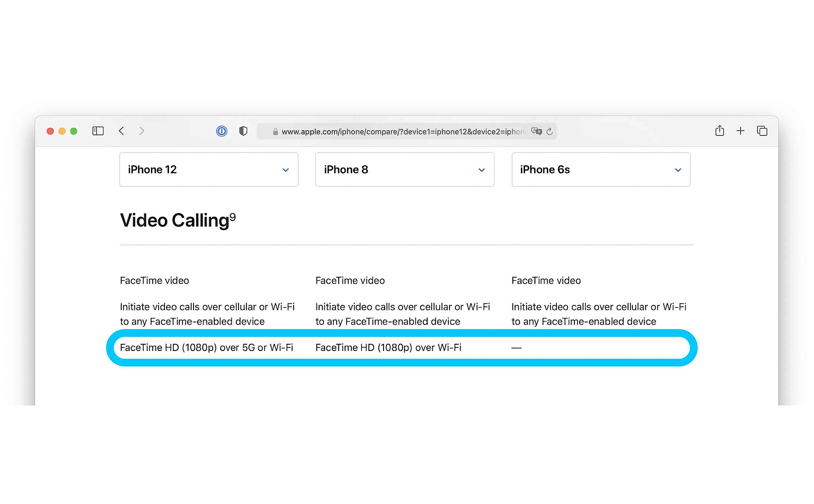Click the 1Password extension icon

[x=223, y=132]
